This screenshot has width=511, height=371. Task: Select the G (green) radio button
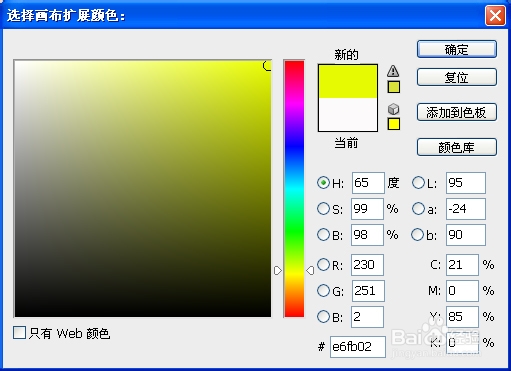coord(323,291)
